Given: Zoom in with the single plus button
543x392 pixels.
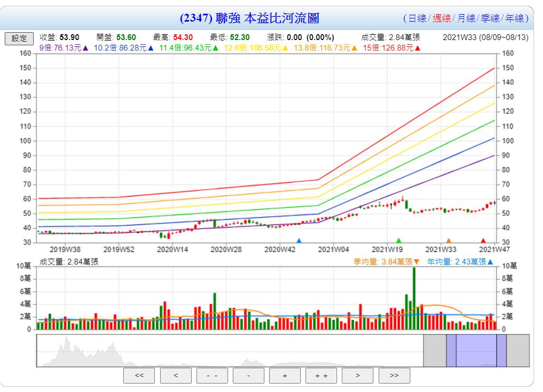Looking at the screenshot, I should coord(284,376).
